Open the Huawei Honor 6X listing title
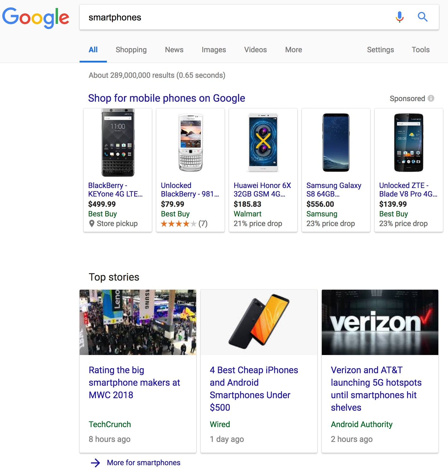The width and height of the screenshot is (448, 476). tap(262, 189)
